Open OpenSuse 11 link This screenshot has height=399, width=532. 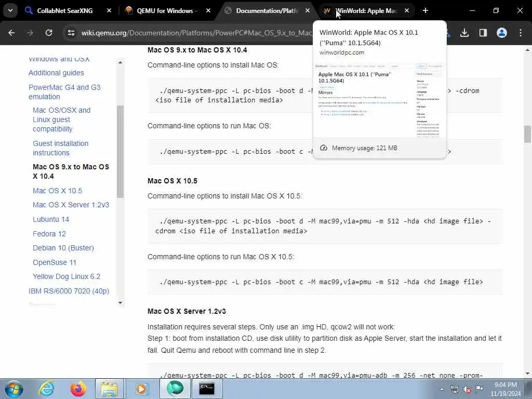pyautogui.click(x=54, y=262)
